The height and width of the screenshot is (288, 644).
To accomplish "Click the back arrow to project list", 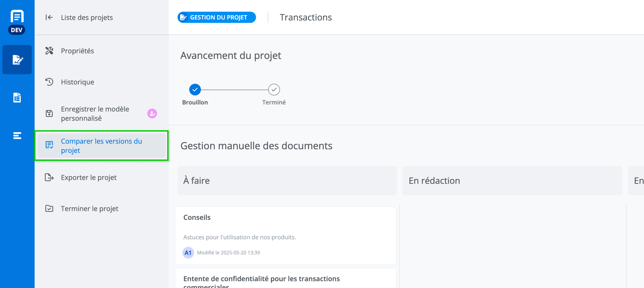I will click(49, 17).
